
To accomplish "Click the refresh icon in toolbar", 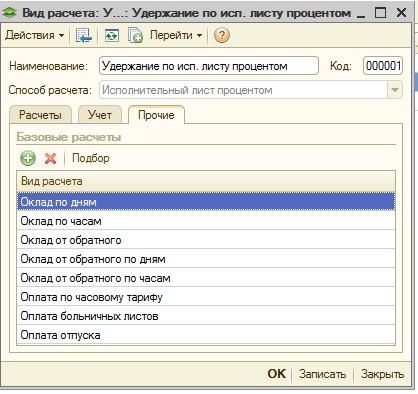I will (112, 35).
